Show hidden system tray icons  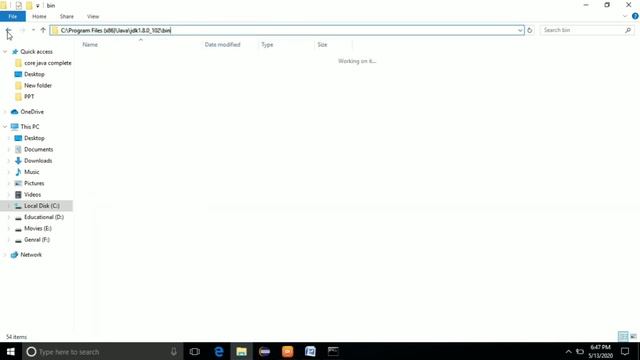(568, 351)
